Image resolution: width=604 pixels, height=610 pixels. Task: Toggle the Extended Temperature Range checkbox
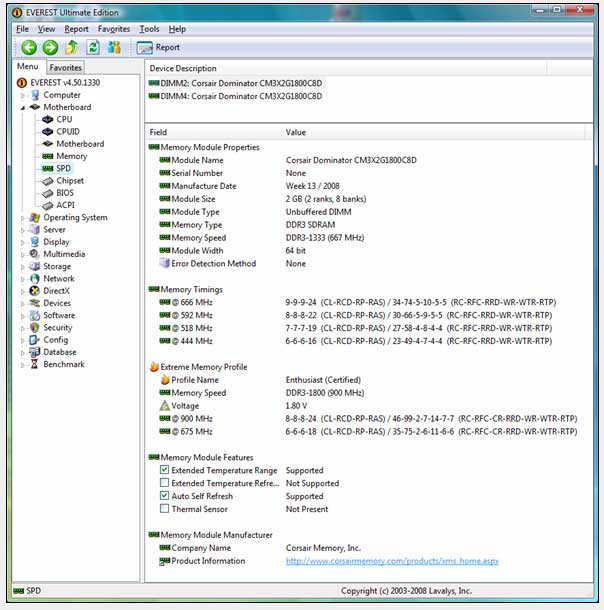165,470
